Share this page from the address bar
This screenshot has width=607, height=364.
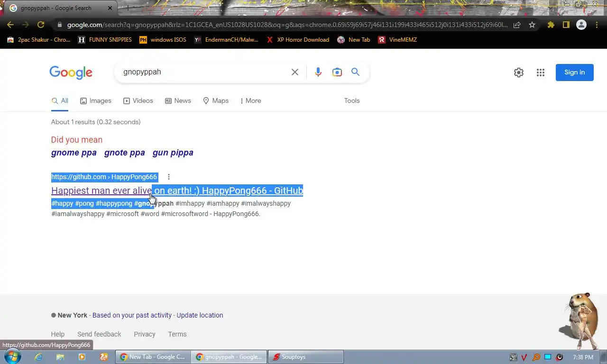click(x=517, y=25)
